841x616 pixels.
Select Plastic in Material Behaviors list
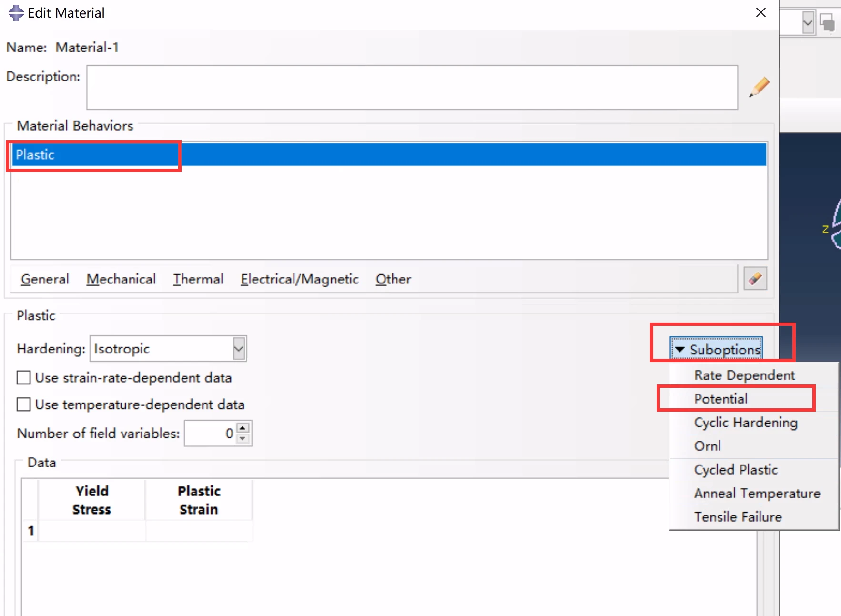coord(389,154)
